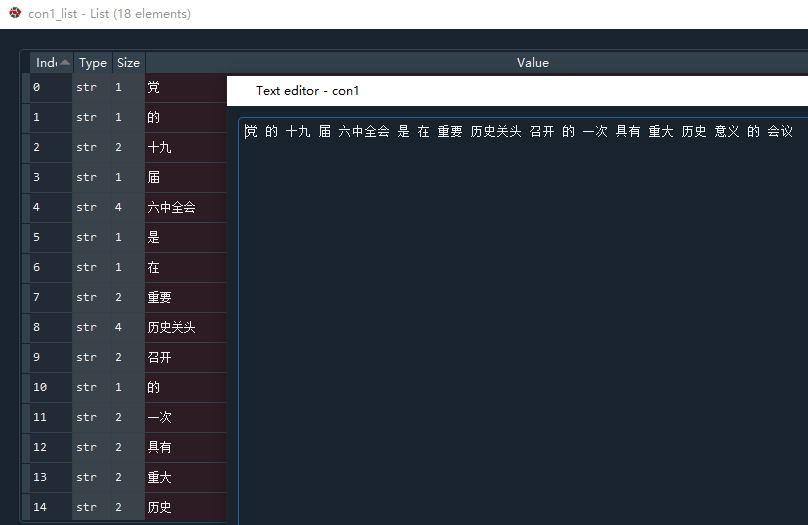Select the value cell '重大' in row 13

[186, 477]
